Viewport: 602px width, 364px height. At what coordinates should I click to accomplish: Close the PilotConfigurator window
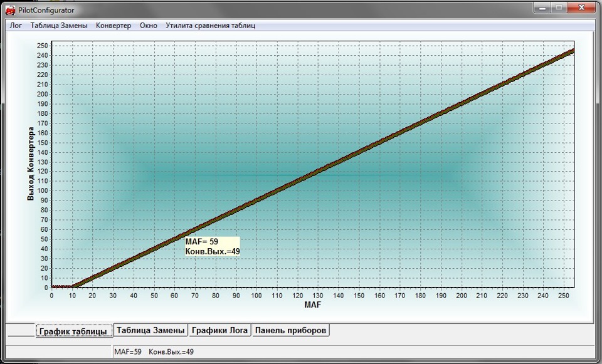[582, 8]
